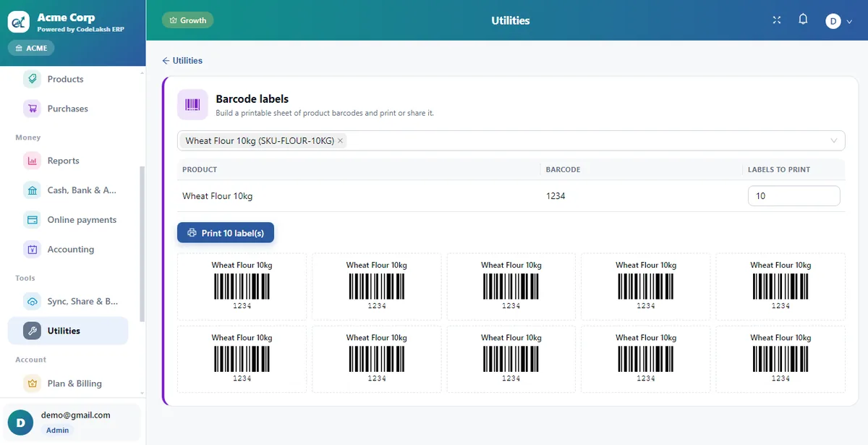The height and width of the screenshot is (445, 868).
Task: Open the ACME company switcher pill
Action: coord(31,48)
